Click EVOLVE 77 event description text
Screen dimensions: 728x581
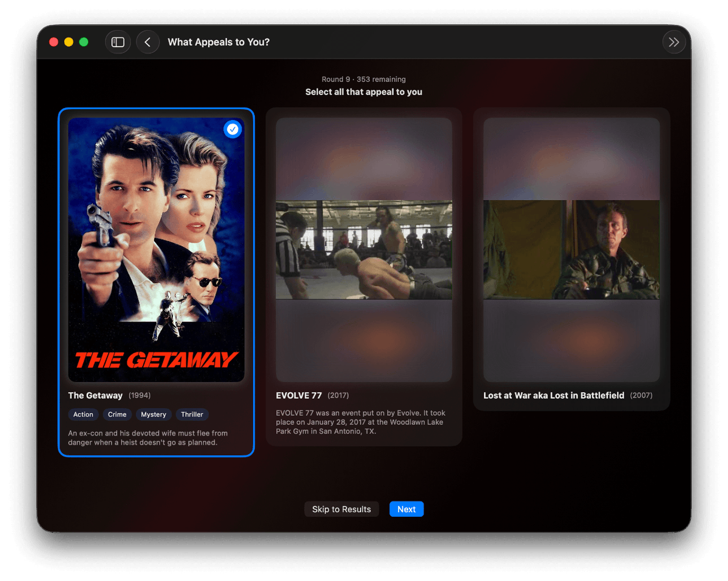[361, 422]
